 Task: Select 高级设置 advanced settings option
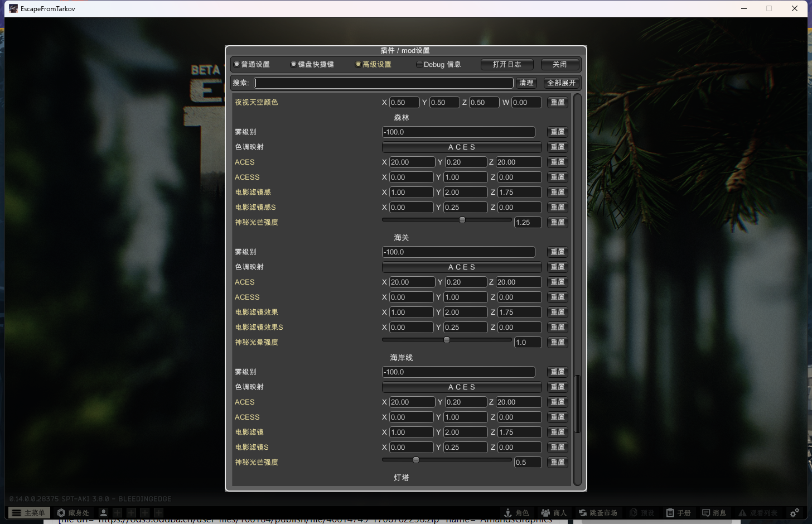pyautogui.click(x=373, y=64)
